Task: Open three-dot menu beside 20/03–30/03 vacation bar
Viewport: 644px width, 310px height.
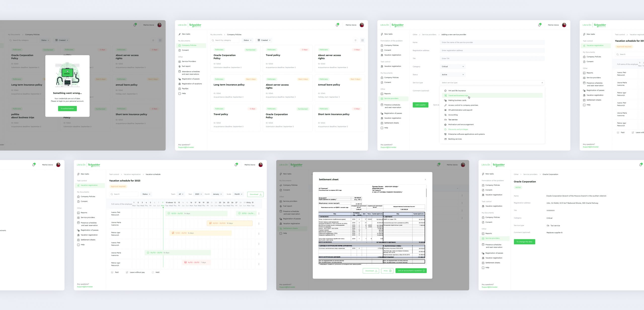Action: click(x=259, y=224)
